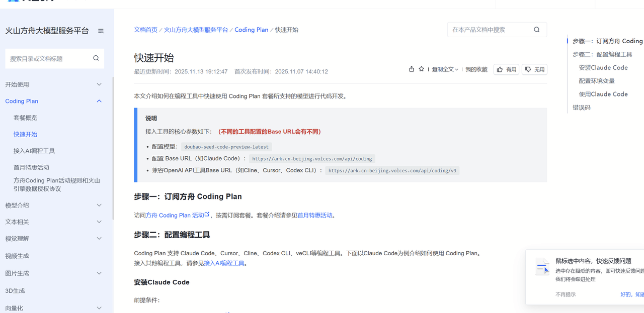Go to 文档首页 breadcrumb

tap(145, 30)
